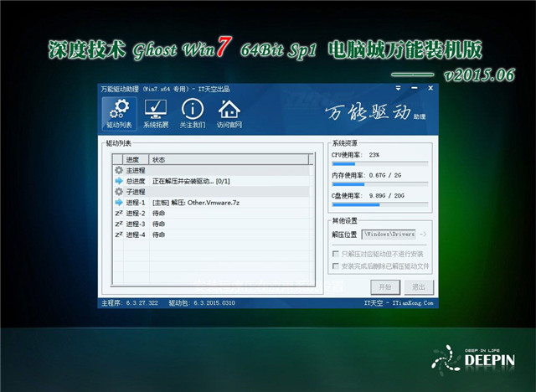Select 进程-4 待命 status text
This screenshot has width=536, height=392.
click(158, 235)
